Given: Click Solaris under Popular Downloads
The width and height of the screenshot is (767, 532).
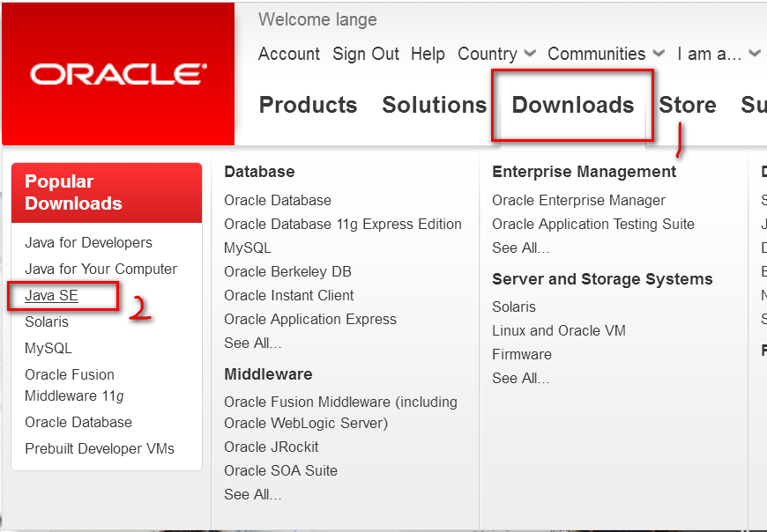Looking at the screenshot, I should click(47, 322).
